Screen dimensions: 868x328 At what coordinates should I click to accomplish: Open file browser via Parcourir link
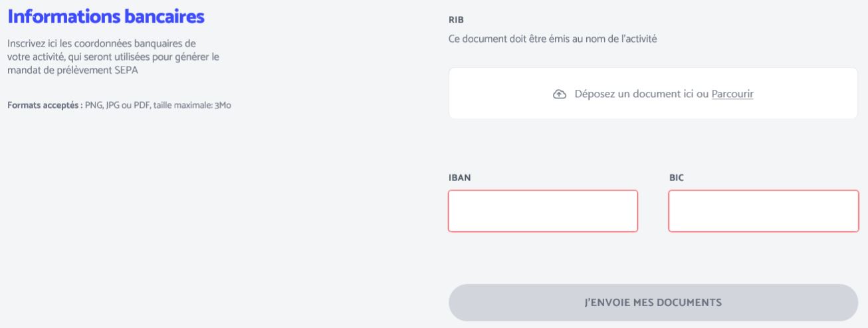coord(732,94)
